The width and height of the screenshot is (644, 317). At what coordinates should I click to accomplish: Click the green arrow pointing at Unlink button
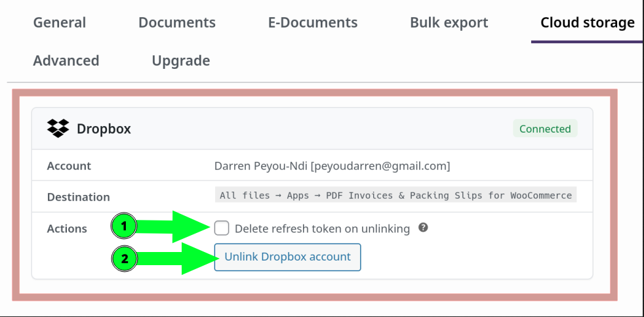(x=177, y=259)
